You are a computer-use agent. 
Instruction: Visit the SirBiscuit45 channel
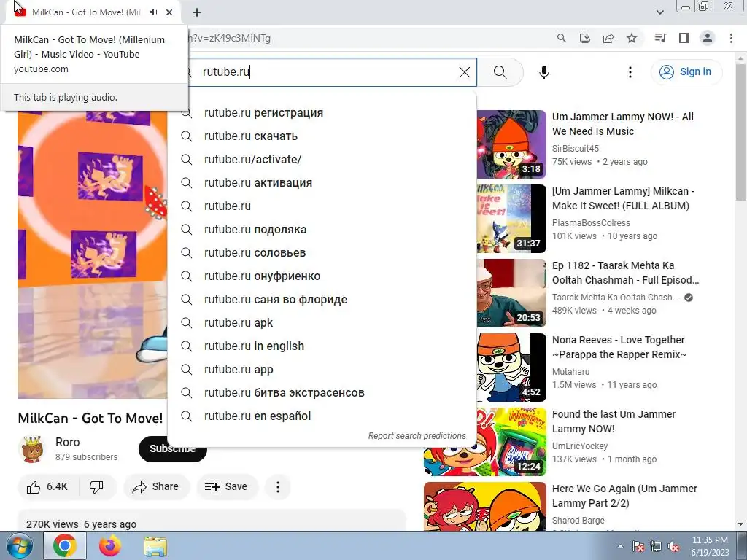(576, 149)
